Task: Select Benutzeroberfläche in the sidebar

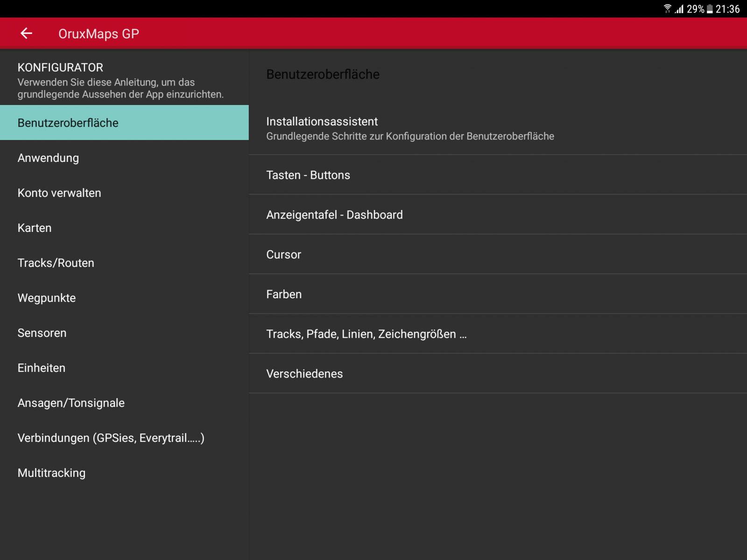Action: (124, 123)
